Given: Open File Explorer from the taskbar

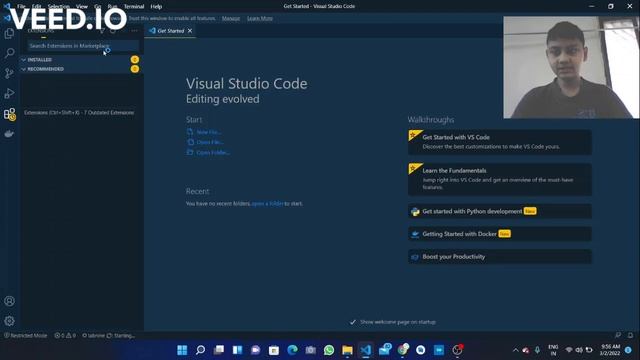Looking at the screenshot, I should [x=347, y=350].
